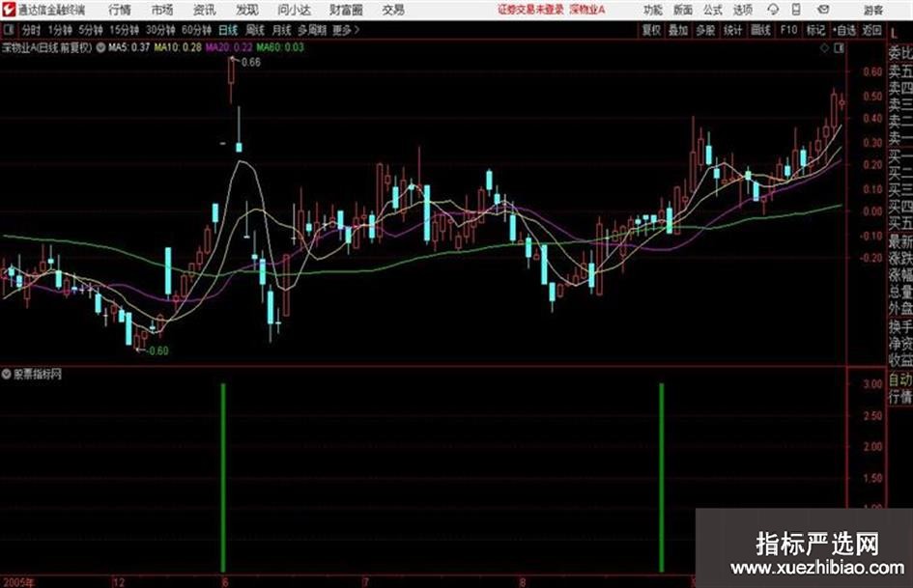The image size is (913, 588).
Task: Click the 12 month marker on date axis
Action: [x=118, y=582]
